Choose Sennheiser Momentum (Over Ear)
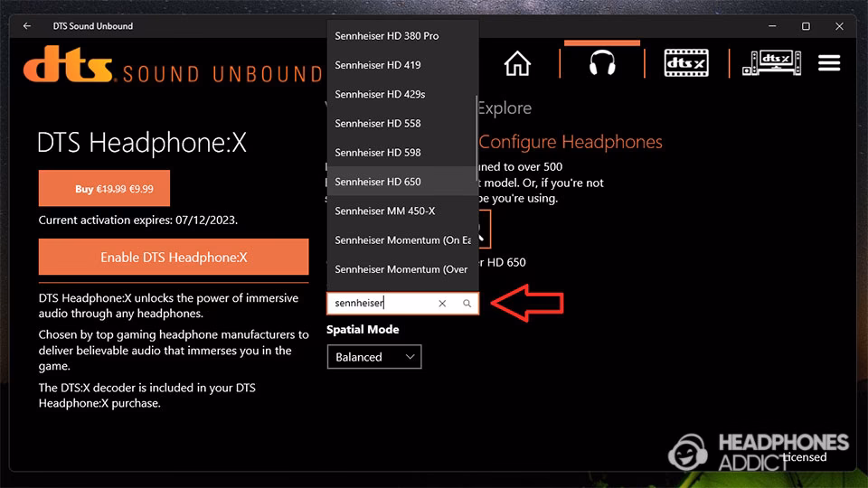This screenshot has height=488, width=868. click(401, 269)
